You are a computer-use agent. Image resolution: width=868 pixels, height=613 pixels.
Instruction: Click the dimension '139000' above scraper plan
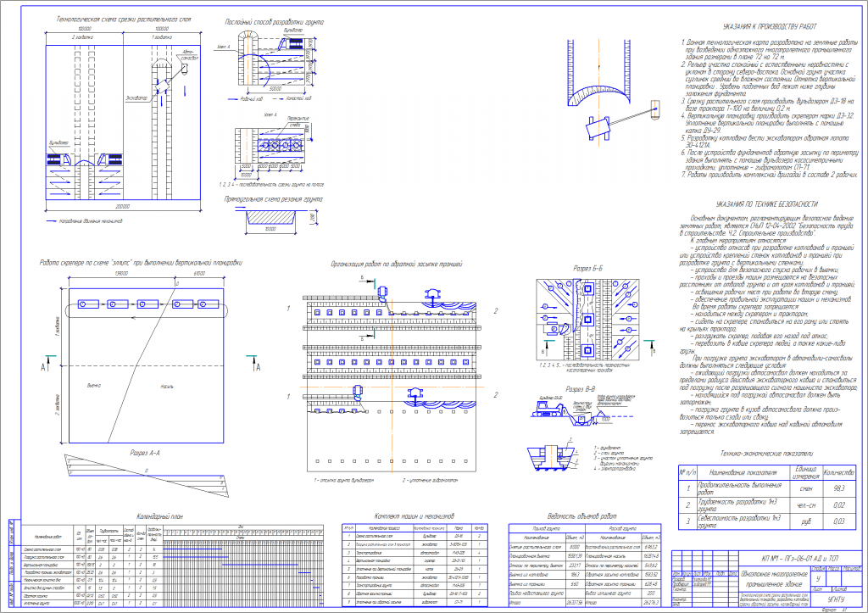pyautogui.click(x=121, y=274)
